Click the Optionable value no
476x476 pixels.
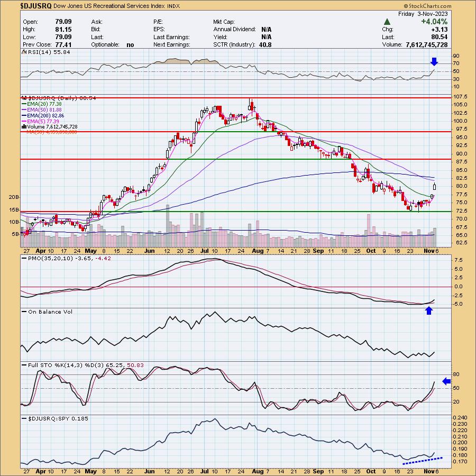[x=130, y=45]
